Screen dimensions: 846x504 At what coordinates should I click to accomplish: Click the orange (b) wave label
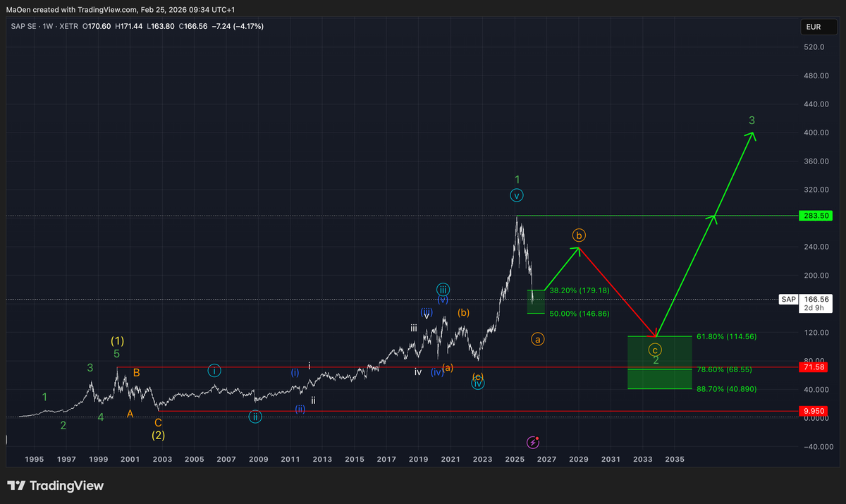click(578, 235)
